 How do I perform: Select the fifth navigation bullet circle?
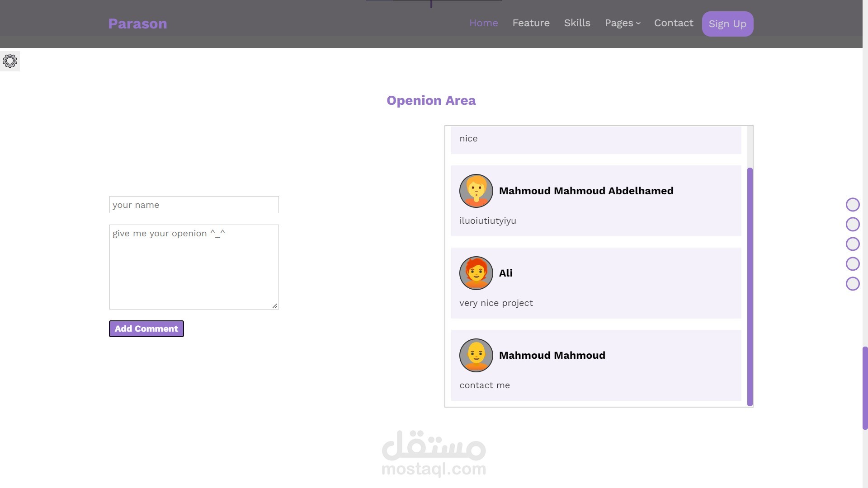click(853, 283)
